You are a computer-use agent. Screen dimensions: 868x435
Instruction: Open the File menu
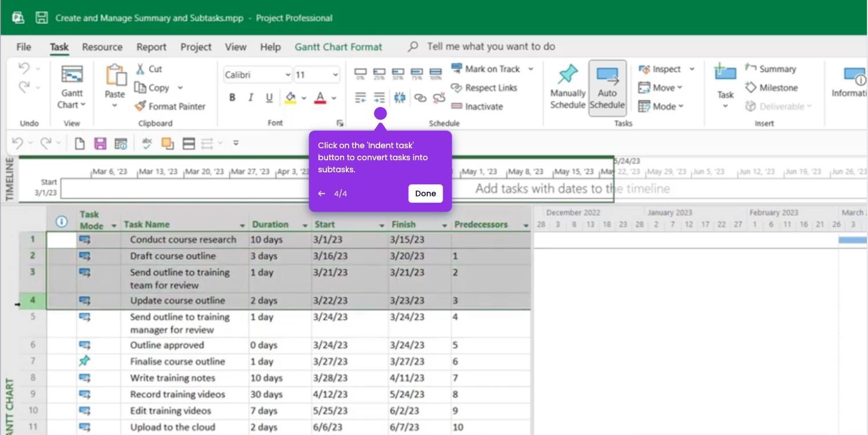23,47
